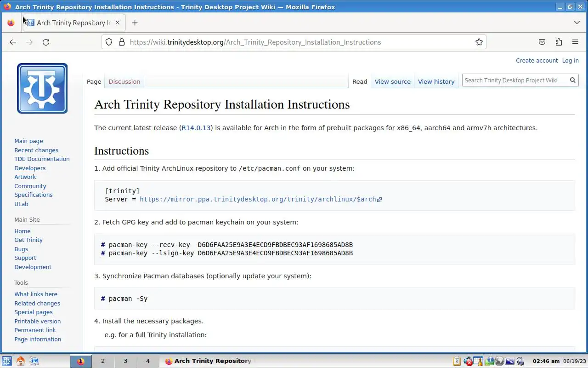Open the Bugs link
Image resolution: width=588 pixels, height=368 pixels.
click(21, 249)
